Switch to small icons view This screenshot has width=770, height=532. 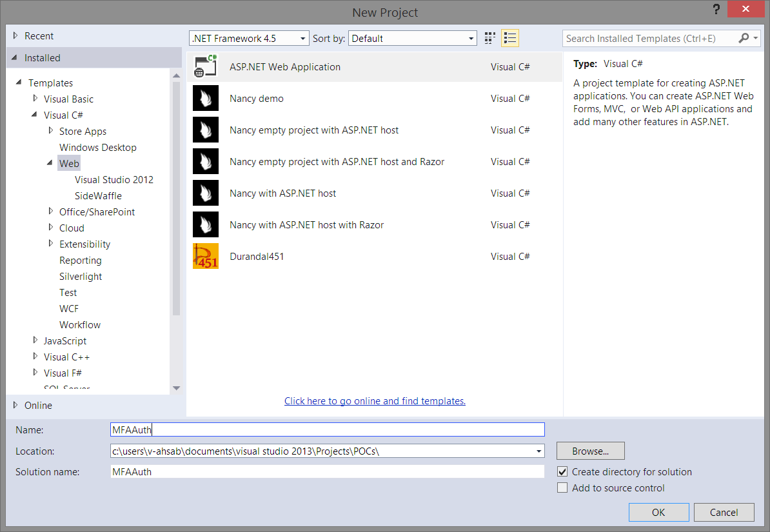(489, 38)
